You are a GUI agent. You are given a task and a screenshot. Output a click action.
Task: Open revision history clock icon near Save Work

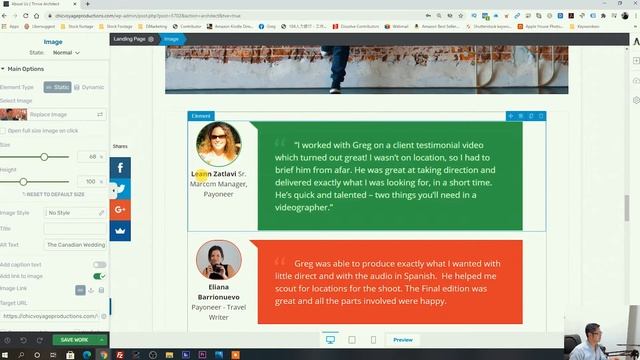(7, 340)
